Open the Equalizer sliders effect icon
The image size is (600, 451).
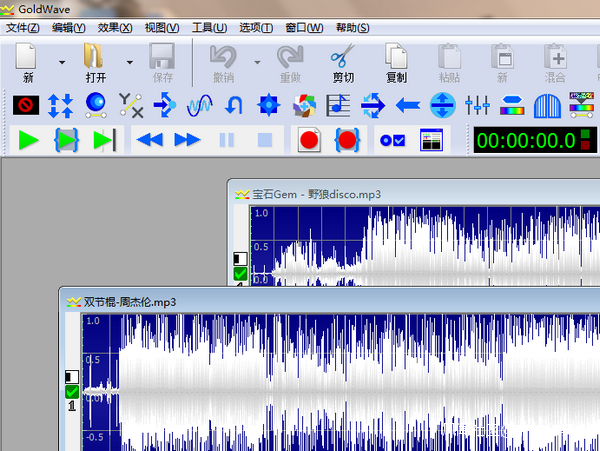point(477,103)
